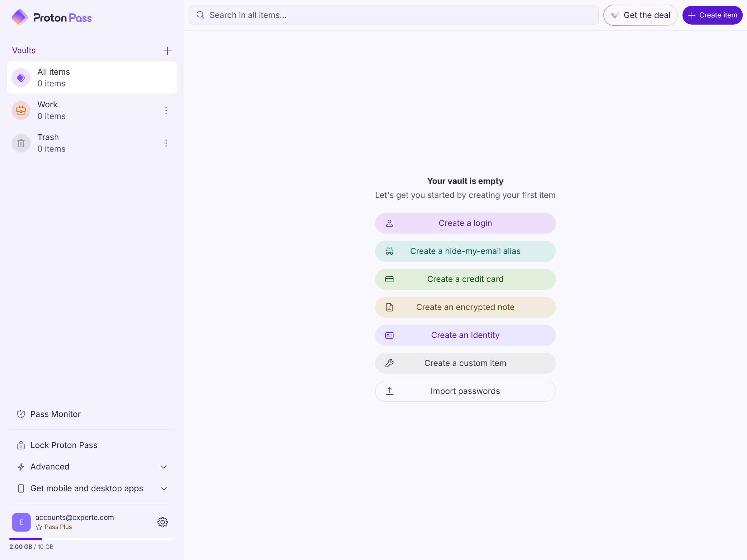Click the user icon on Create a login
This screenshot has width=747, height=560.
click(389, 223)
